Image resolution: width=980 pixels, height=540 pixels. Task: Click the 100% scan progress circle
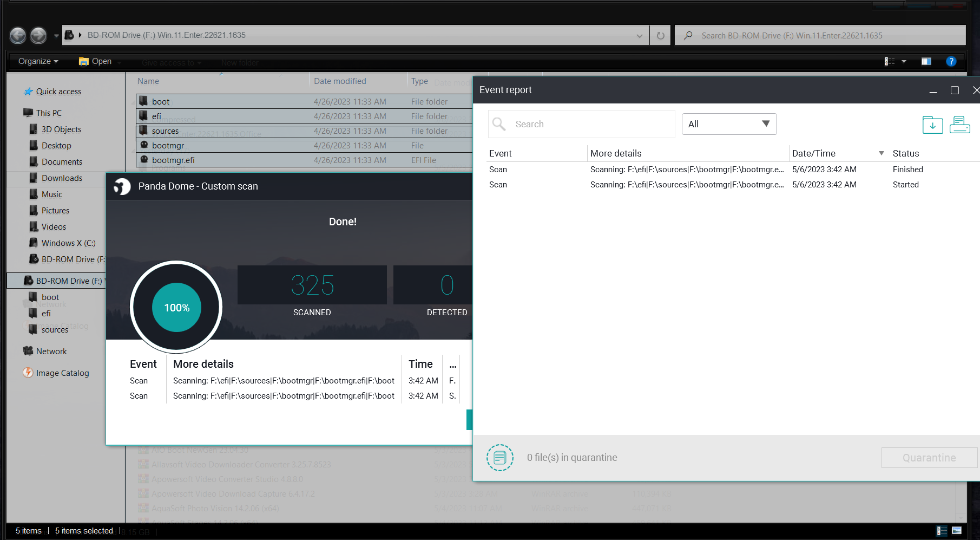176,307
